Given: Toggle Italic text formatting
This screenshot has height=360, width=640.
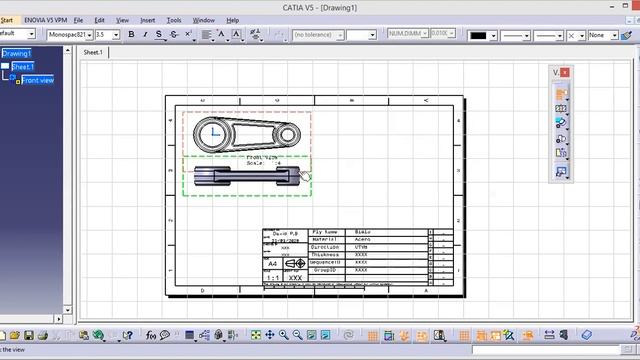Looking at the screenshot, I should click(145, 35).
